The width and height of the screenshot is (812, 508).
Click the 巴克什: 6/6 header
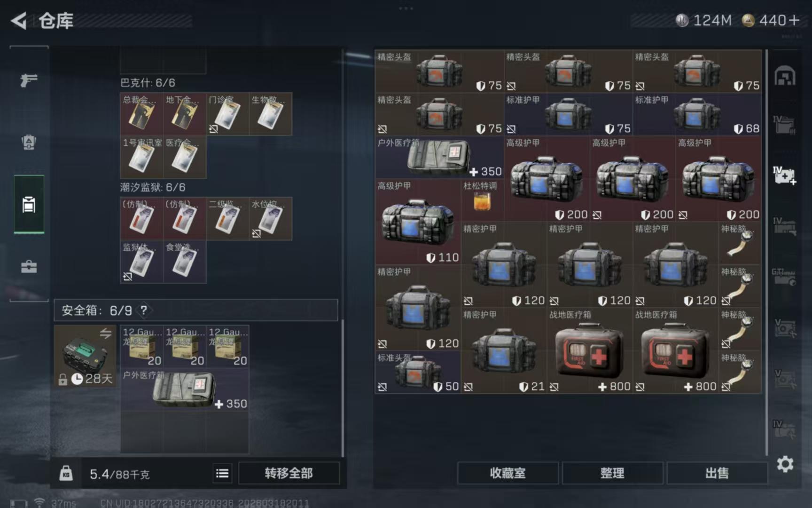(148, 83)
